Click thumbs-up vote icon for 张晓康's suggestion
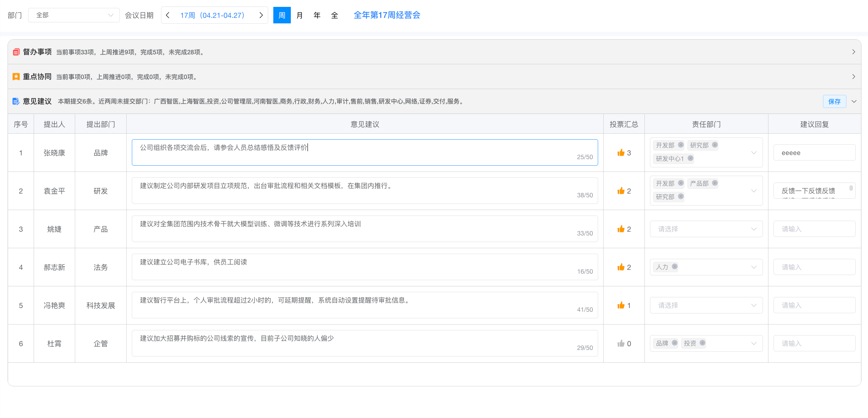868x418 pixels. click(x=621, y=153)
